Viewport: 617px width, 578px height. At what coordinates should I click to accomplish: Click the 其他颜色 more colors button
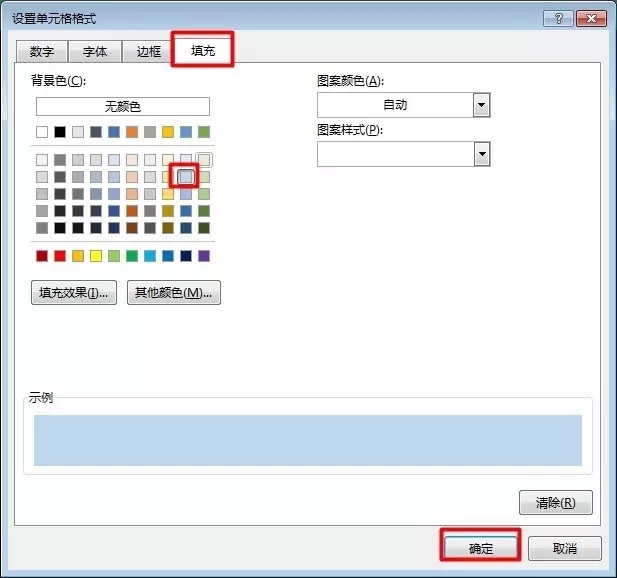point(173,293)
